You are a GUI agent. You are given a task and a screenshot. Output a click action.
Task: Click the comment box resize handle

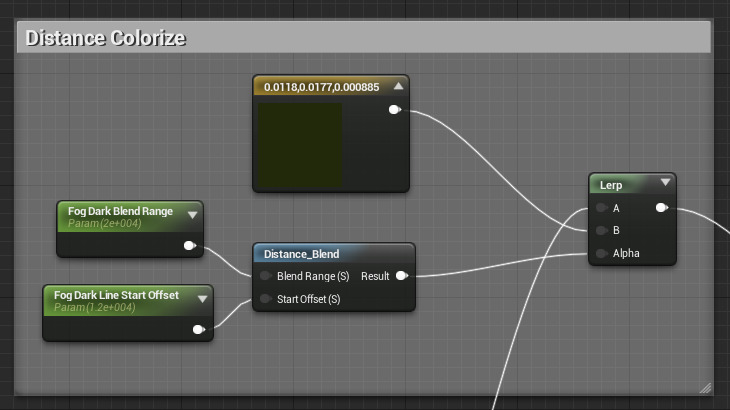point(705,387)
